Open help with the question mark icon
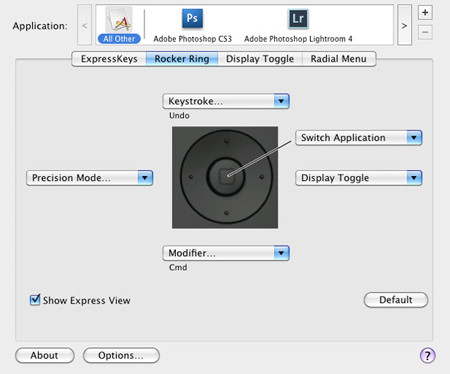Viewport: 450px width, 374px height. click(x=427, y=355)
